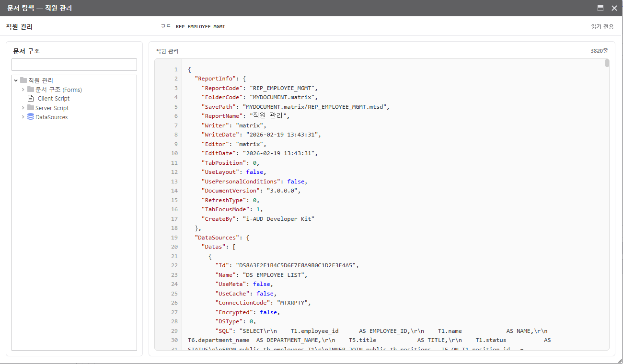The width and height of the screenshot is (623, 364).
Task: Click the "ReportCode" line in code
Action: tap(260, 88)
